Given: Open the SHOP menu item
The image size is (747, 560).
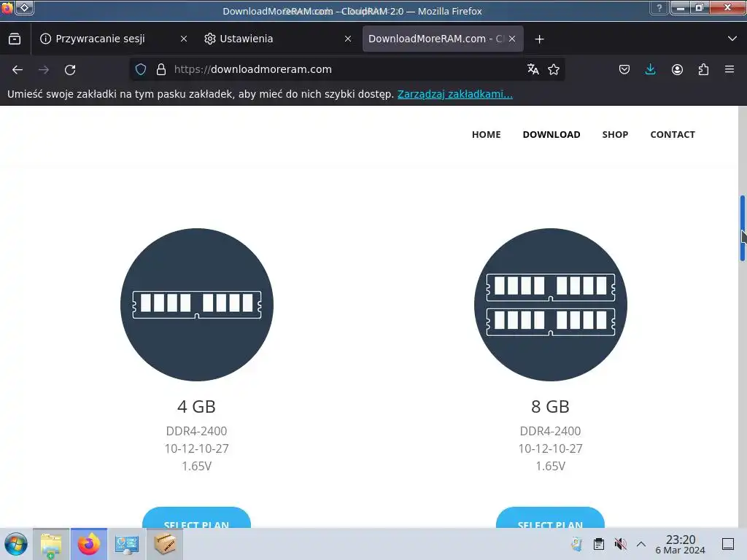Looking at the screenshot, I should (x=615, y=135).
